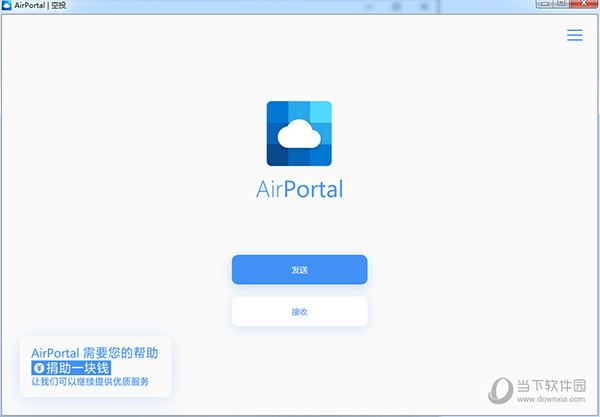Close the AirPortal window
600x417 pixels.
tap(584, 3)
